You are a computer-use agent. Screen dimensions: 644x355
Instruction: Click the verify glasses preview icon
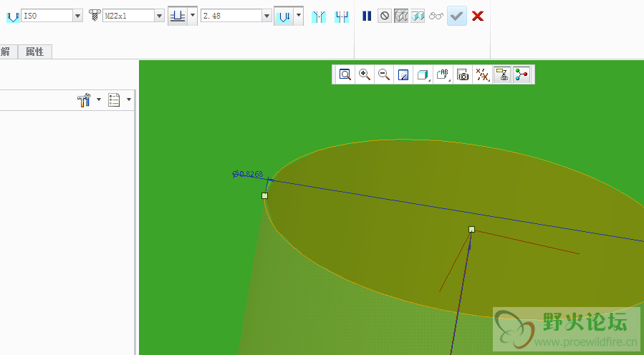[x=436, y=16]
